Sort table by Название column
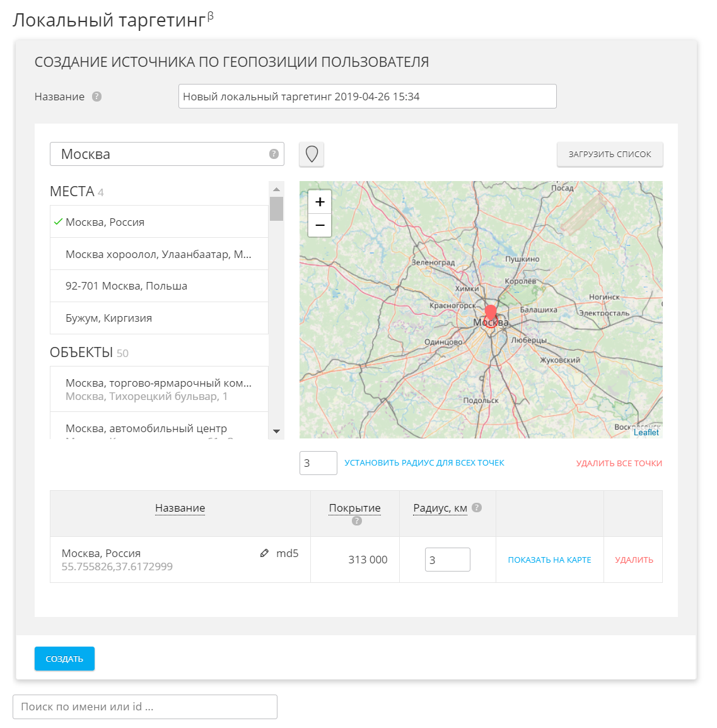The width and height of the screenshot is (717, 728). pyautogui.click(x=180, y=508)
